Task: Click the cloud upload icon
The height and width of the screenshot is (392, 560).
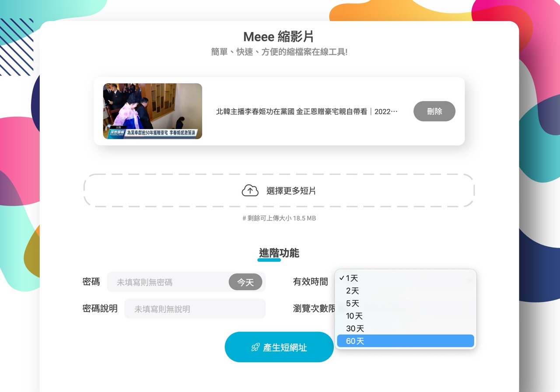Action: pos(250,190)
